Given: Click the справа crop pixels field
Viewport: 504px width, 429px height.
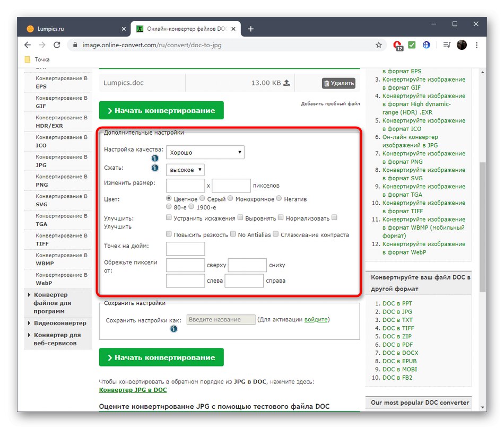Looking at the screenshot, I should 244,281.
